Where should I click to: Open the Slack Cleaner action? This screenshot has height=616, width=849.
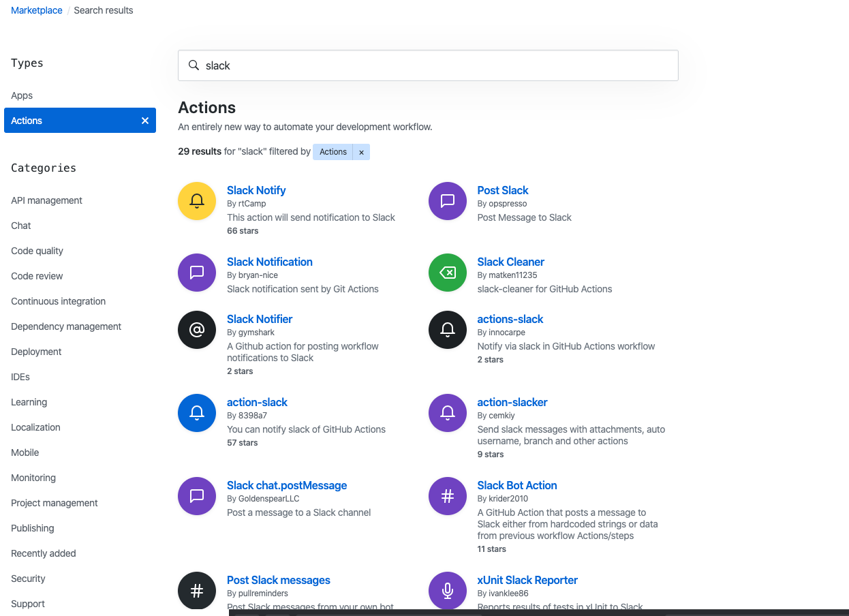pos(511,262)
